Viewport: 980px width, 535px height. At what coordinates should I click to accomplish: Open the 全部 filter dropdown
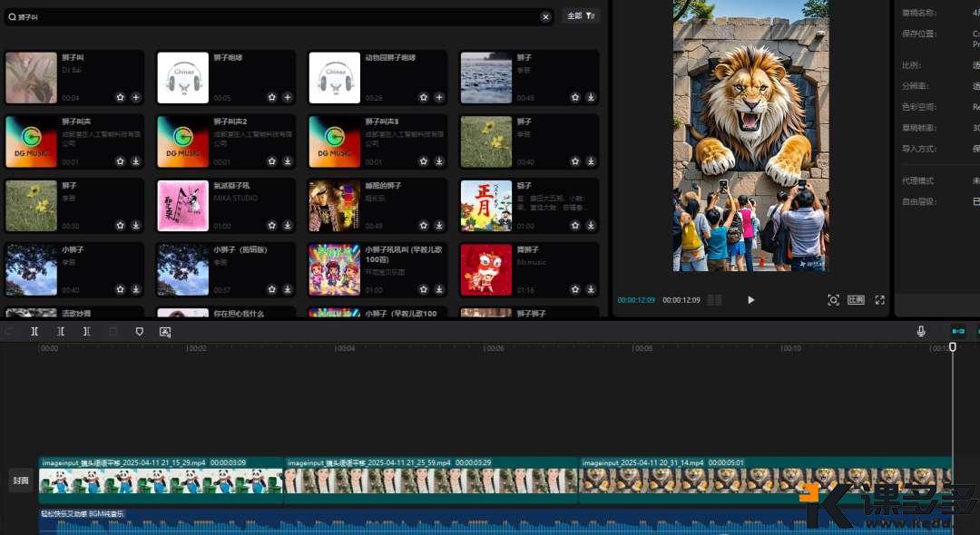tap(581, 15)
